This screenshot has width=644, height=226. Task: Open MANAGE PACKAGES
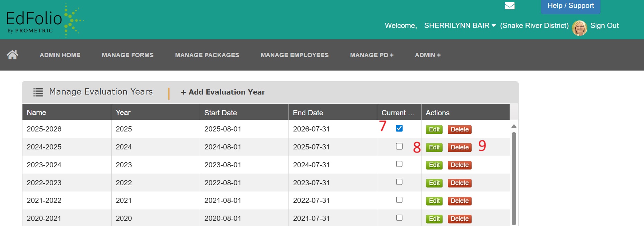207,55
